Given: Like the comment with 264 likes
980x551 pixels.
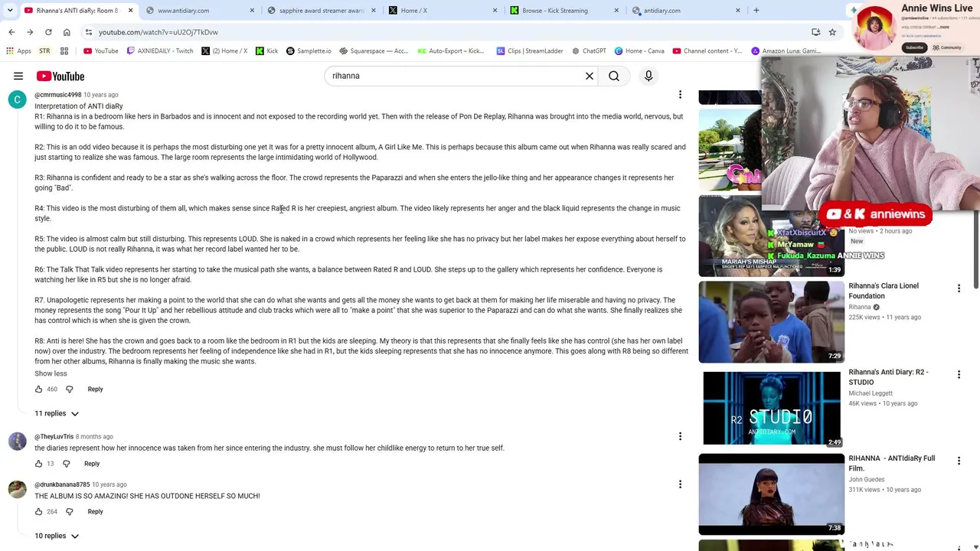Looking at the screenshot, I should coord(38,512).
